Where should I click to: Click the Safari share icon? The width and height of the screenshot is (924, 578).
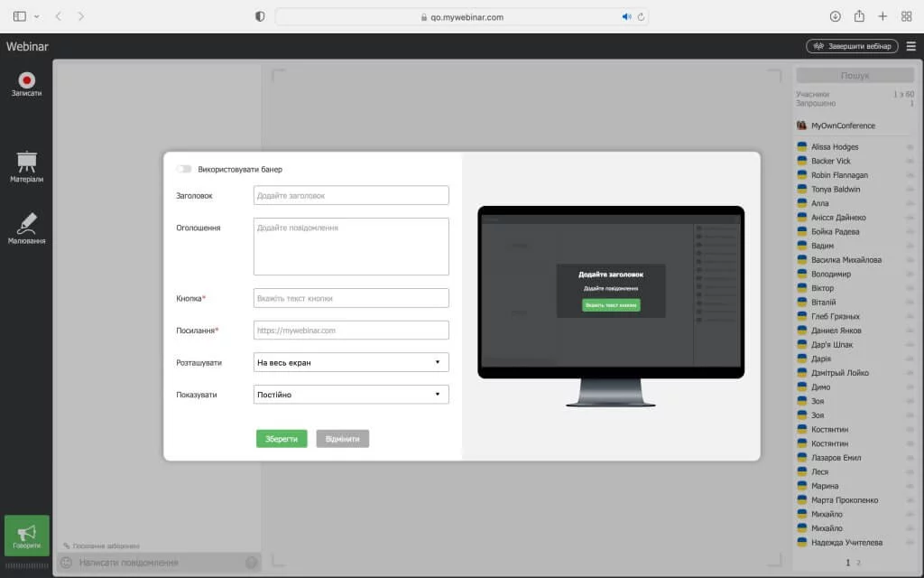[x=859, y=16]
